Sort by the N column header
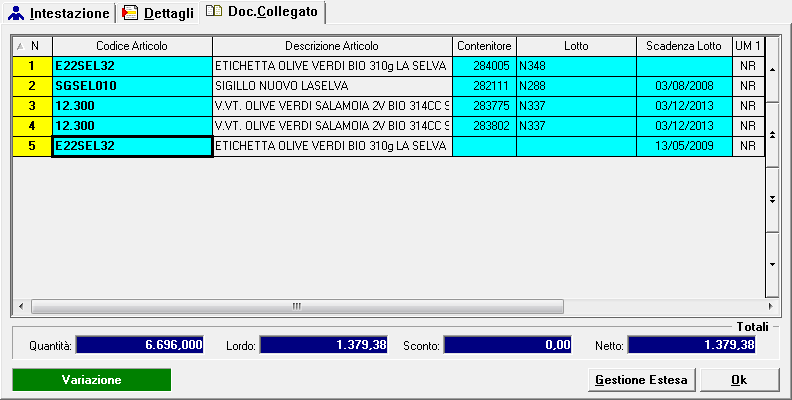The width and height of the screenshot is (792, 400). (x=32, y=46)
